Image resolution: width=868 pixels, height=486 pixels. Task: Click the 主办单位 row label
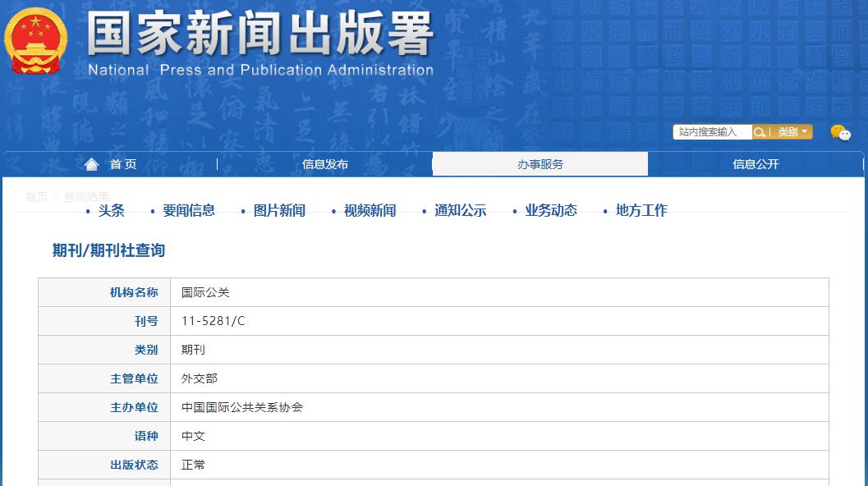pyautogui.click(x=134, y=407)
